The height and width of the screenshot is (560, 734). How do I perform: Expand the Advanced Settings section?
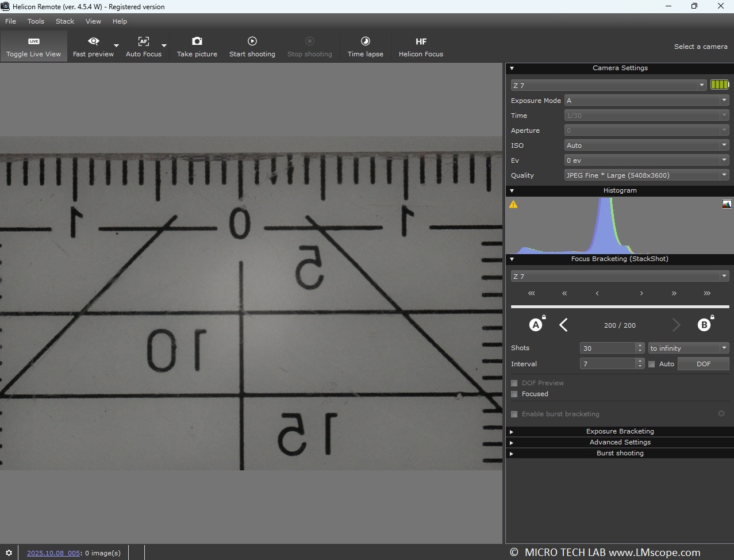(620, 442)
